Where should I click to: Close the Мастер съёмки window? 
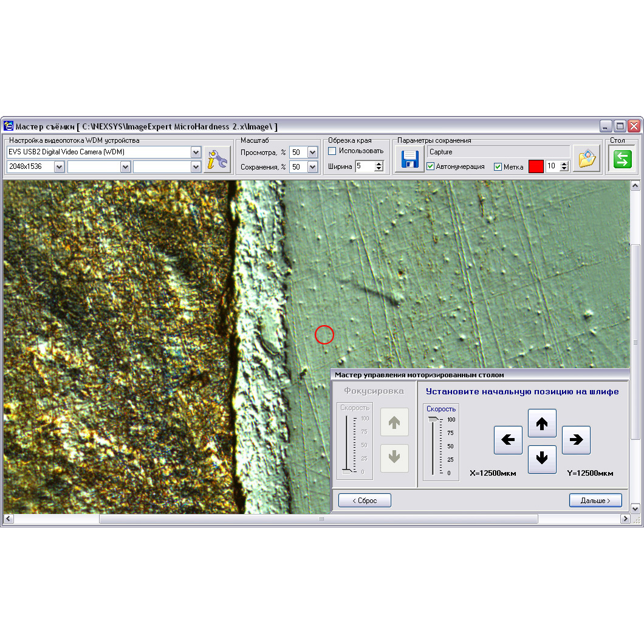tap(634, 126)
